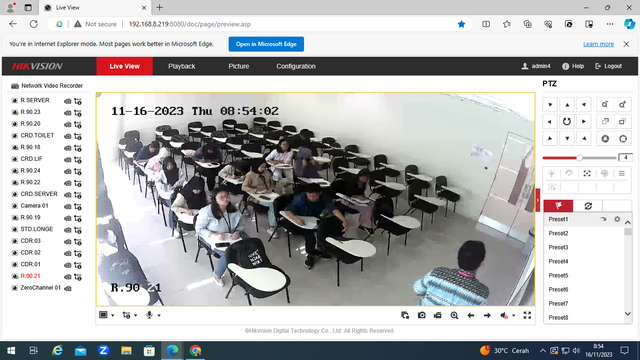640x360 pixels.
Task: Click the PTZ zoom out icon
Action: coord(605,104)
